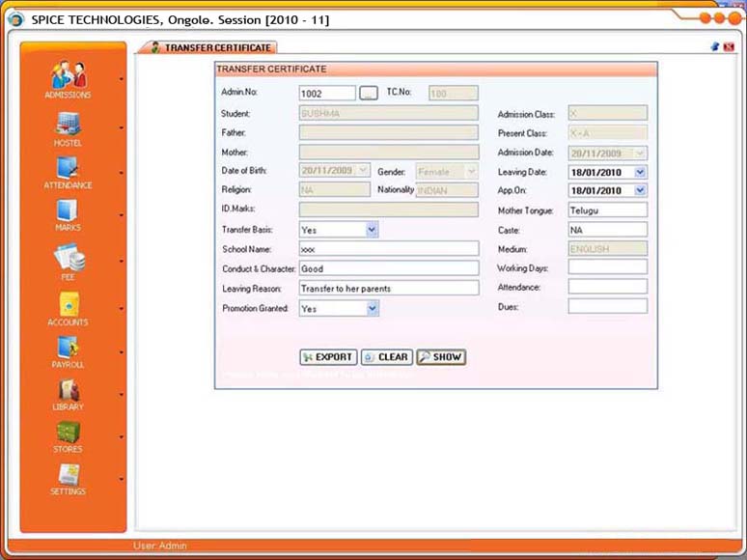Open the Accounts sidebar icon
The width and height of the screenshot is (747, 560).
pyautogui.click(x=68, y=303)
